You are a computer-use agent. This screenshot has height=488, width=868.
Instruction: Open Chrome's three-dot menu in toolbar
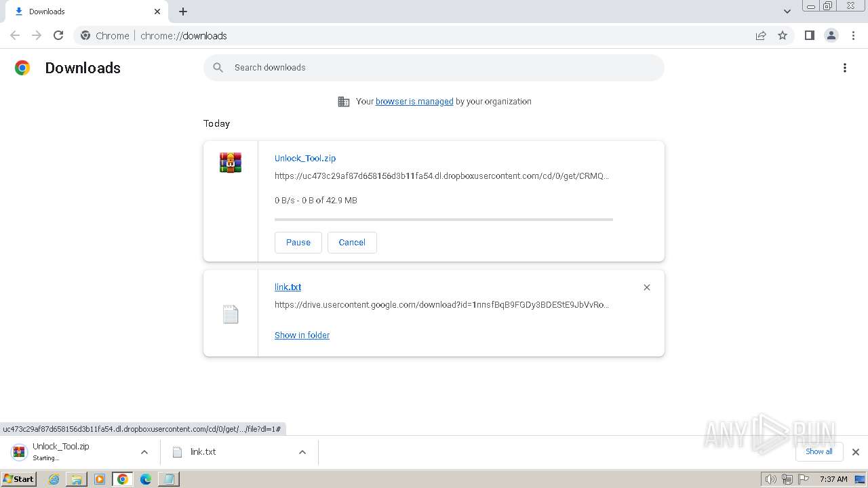(x=854, y=35)
